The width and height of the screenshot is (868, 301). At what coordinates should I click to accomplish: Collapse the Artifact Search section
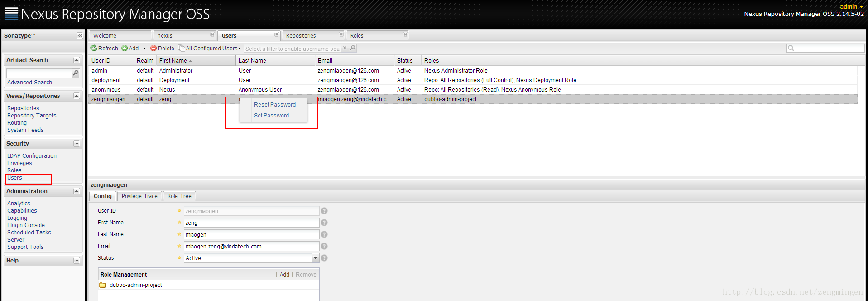pyautogui.click(x=77, y=60)
